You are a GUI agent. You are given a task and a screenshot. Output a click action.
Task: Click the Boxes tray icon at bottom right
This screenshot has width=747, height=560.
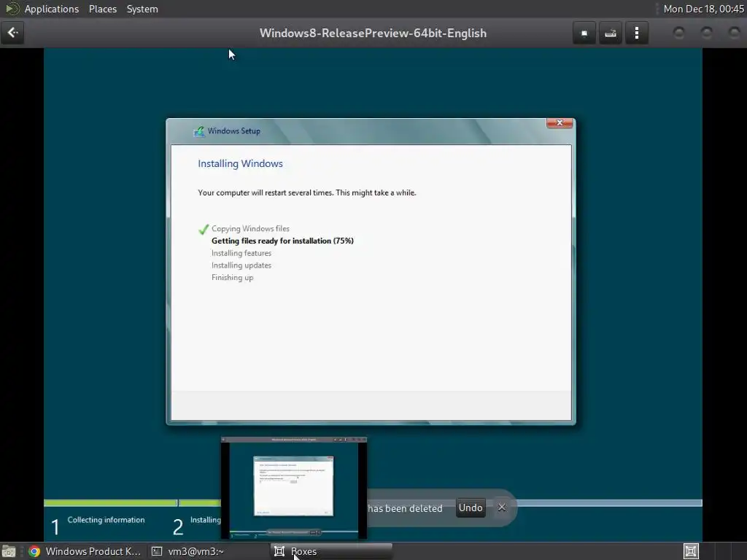[691, 551]
